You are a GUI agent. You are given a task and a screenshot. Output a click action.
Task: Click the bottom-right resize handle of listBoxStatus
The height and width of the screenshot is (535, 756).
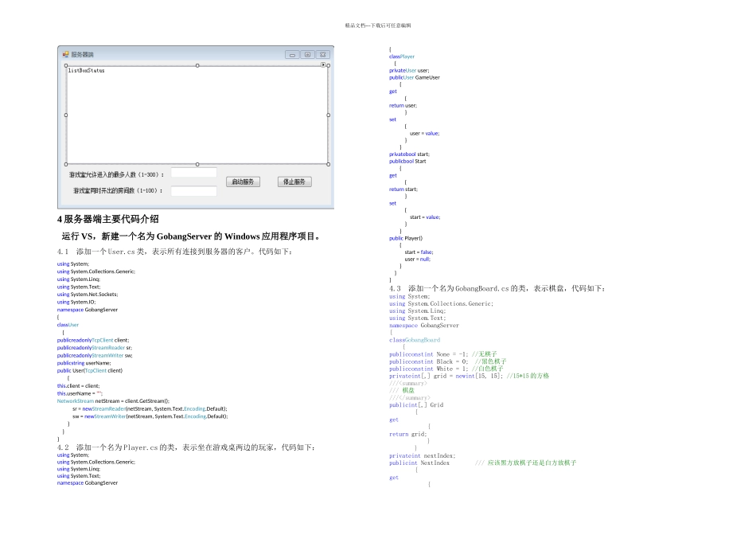pyautogui.click(x=328, y=164)
